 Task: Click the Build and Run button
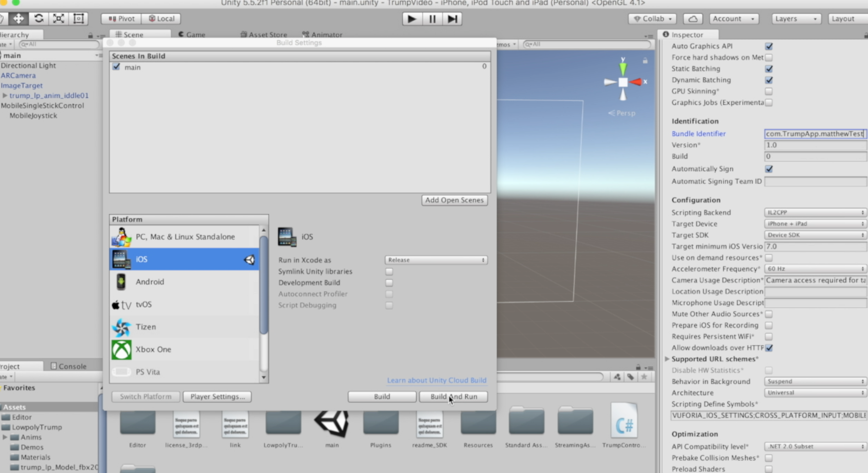[x=453, y=396]
